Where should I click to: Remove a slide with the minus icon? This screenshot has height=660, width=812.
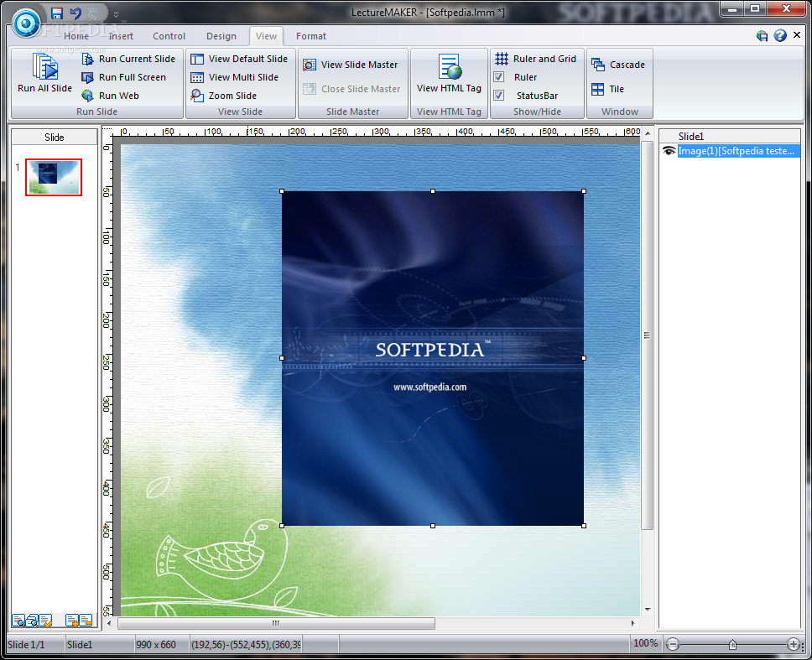coord(86,620)
